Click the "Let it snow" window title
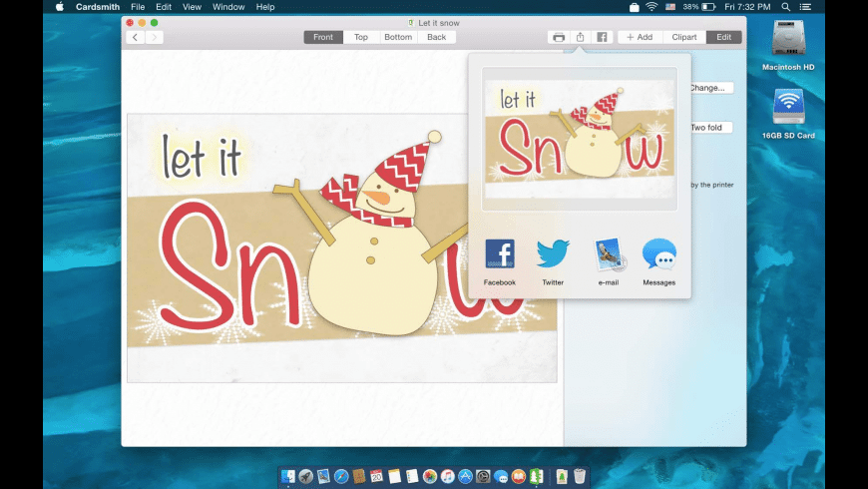Viewport: 868px width, 489px height. (438, 23)
